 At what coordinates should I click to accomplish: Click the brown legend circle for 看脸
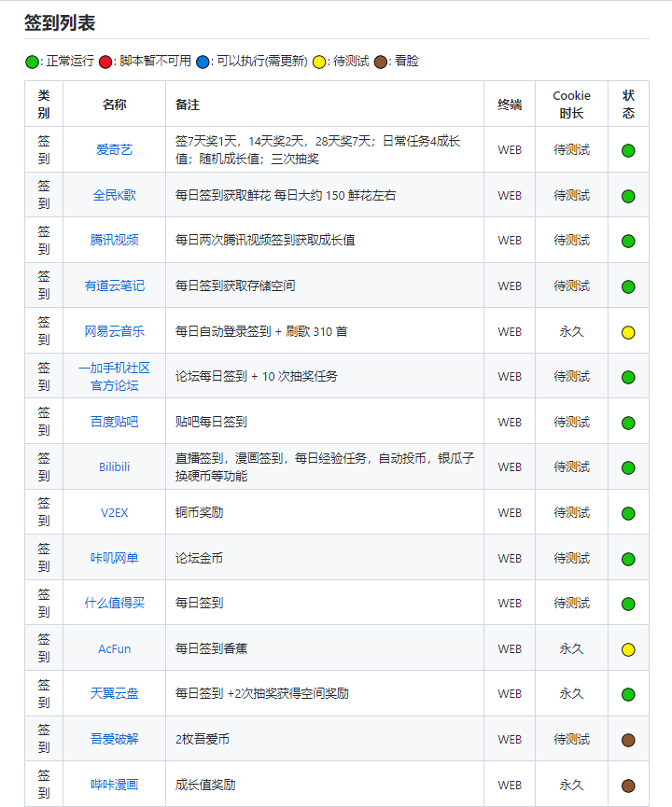(381, 62)
